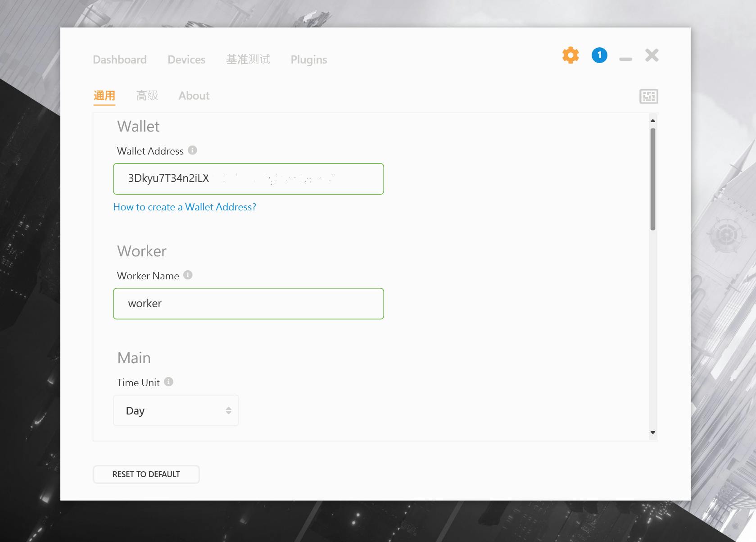The image size is (756, 542).
Task: Open the 基准测试 tab
Action: click(248, 60)
